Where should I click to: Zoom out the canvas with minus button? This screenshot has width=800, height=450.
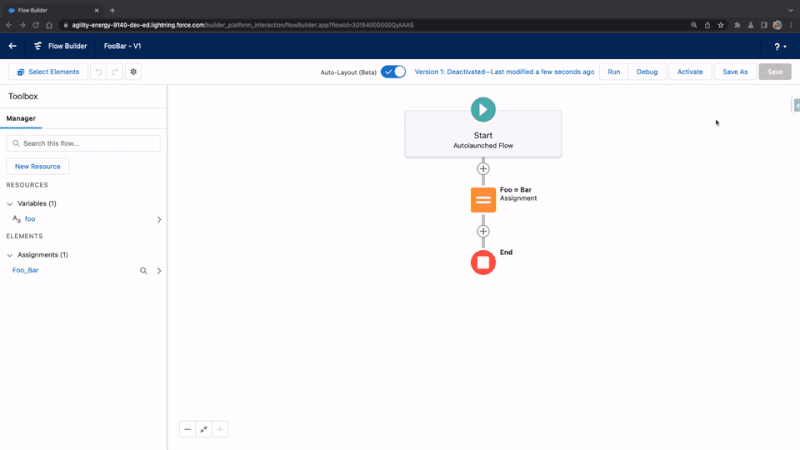pyautogui.click(x=187, y=430)
